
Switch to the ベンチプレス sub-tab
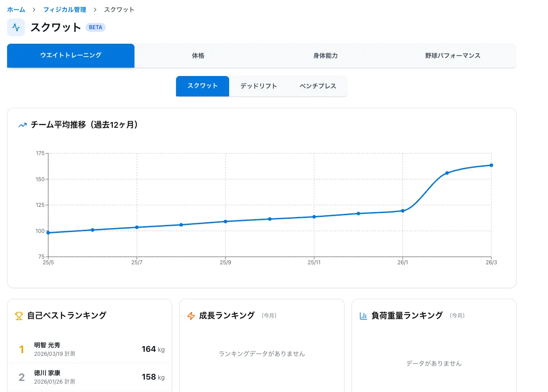(317, 86)
